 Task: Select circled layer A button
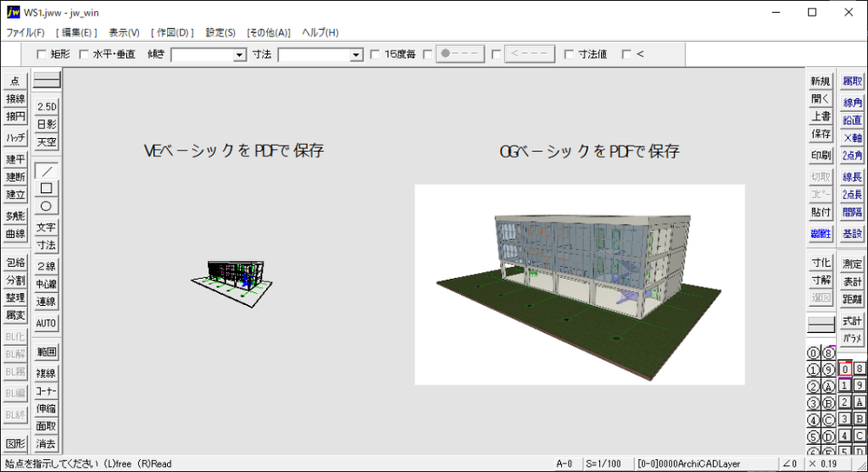coord(828,386)
